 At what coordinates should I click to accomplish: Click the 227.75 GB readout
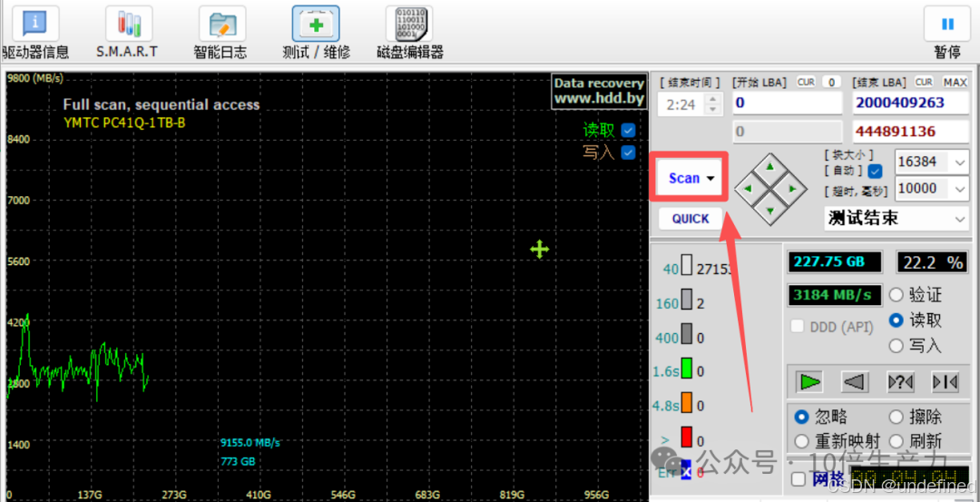click(x=835, y=262)
